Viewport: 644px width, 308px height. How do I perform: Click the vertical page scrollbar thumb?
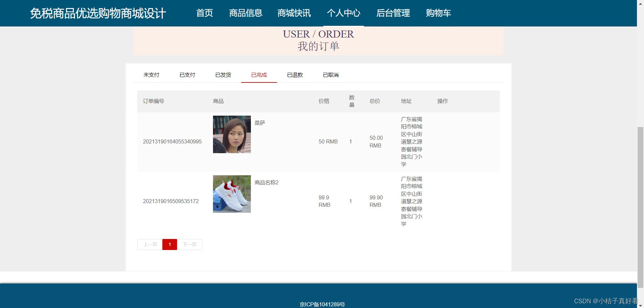tap(640, 207)
